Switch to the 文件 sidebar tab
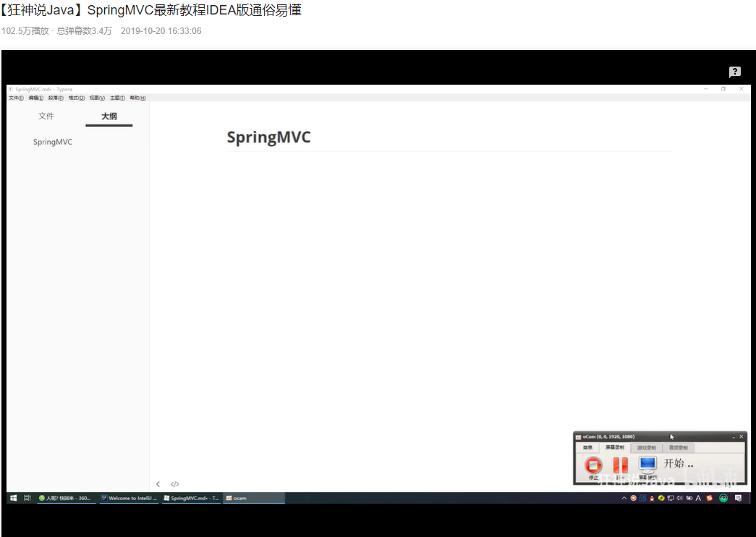 coord(46,117)
